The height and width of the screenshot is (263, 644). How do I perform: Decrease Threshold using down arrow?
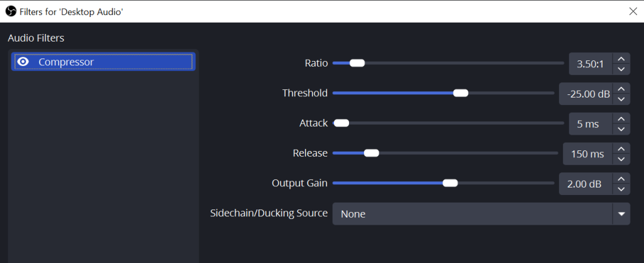621,99
